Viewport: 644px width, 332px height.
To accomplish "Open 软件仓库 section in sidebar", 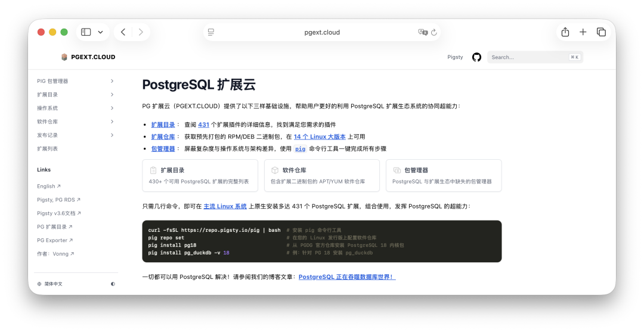I will [x=47, y=122].
